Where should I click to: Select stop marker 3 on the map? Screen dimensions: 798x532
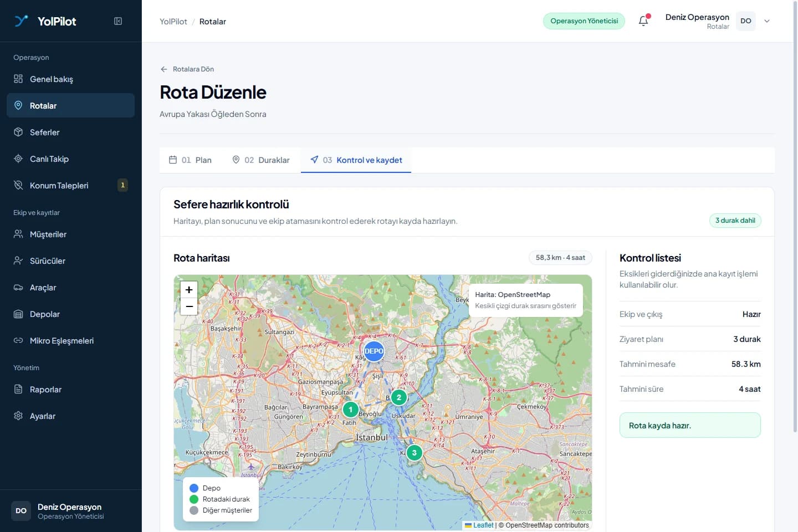(414, 453)
